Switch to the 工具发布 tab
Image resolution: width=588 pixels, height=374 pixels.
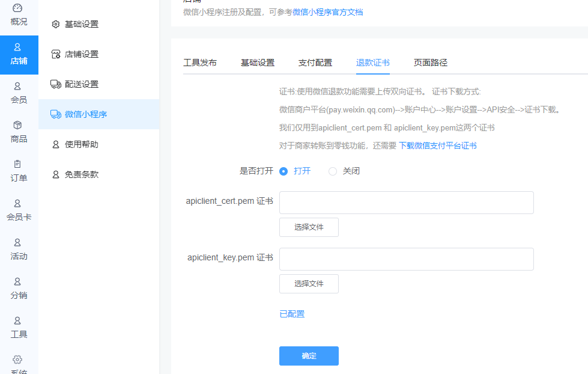coord(200,63)
